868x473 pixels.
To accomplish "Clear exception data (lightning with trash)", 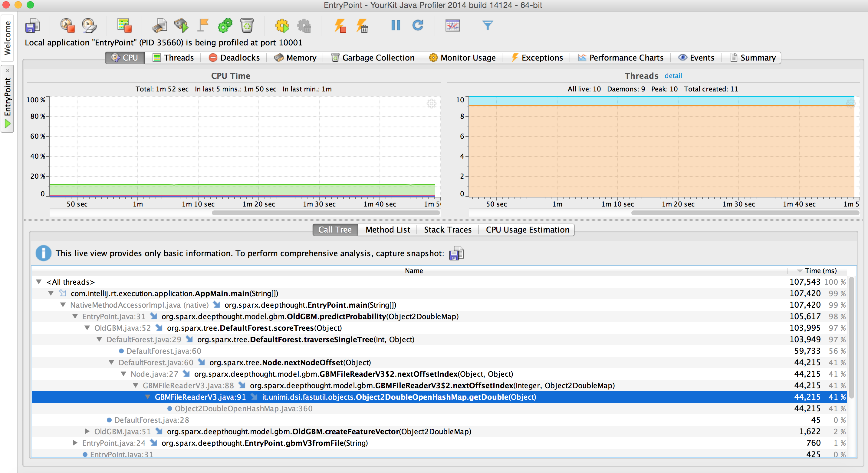I will 362,26.
